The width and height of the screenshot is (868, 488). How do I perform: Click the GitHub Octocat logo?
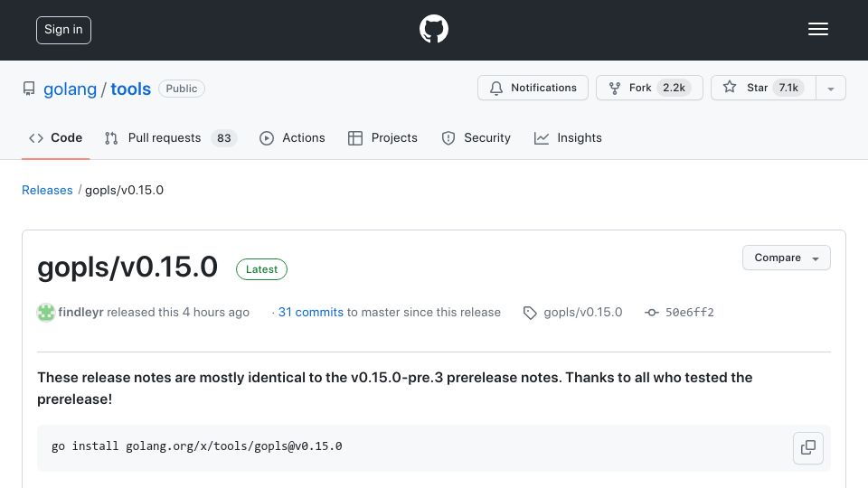coord(433,29)
